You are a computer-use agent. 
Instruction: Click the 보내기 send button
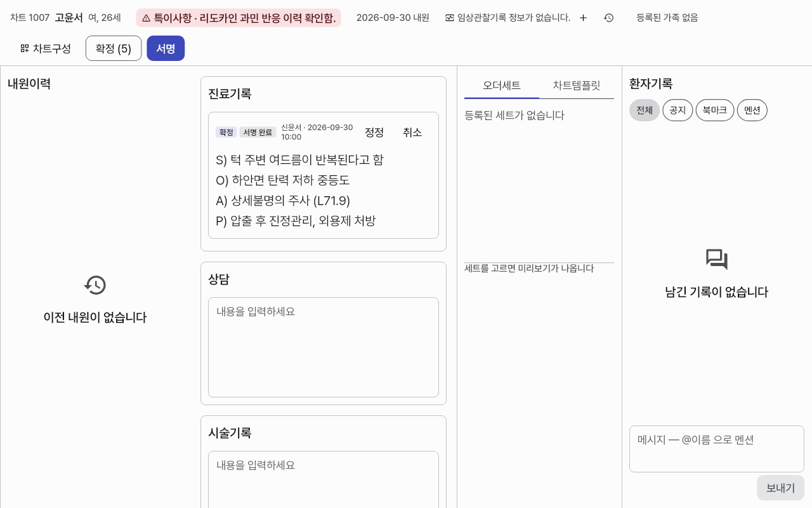780,488
